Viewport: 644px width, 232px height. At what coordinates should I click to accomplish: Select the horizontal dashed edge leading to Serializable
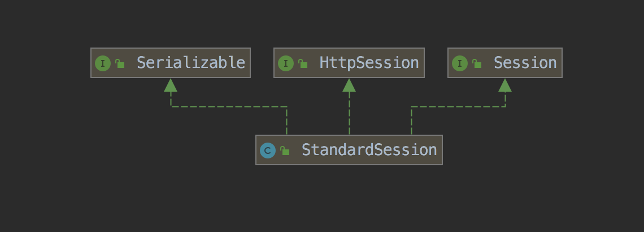click(x=229, y=107)
